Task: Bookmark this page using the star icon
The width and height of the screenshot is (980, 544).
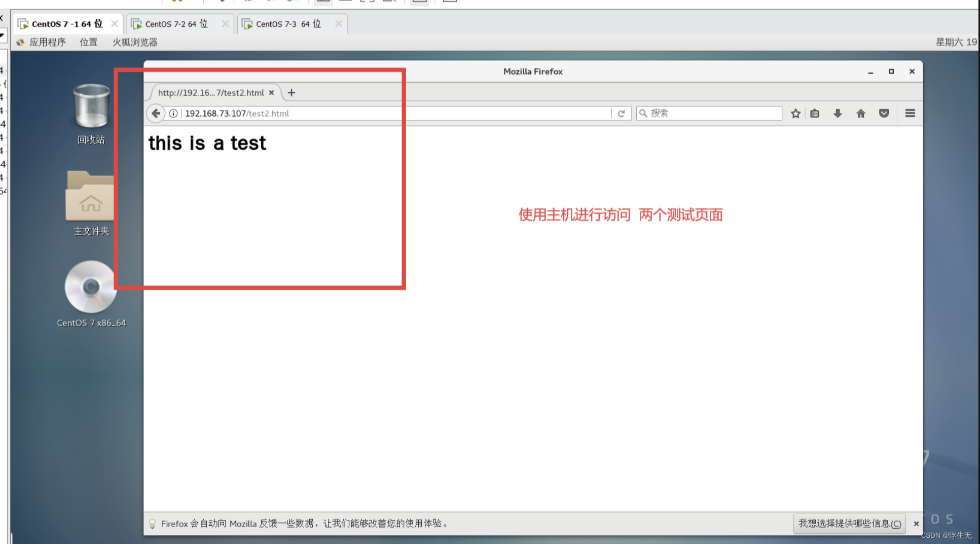Action: [x=795, y=113]
